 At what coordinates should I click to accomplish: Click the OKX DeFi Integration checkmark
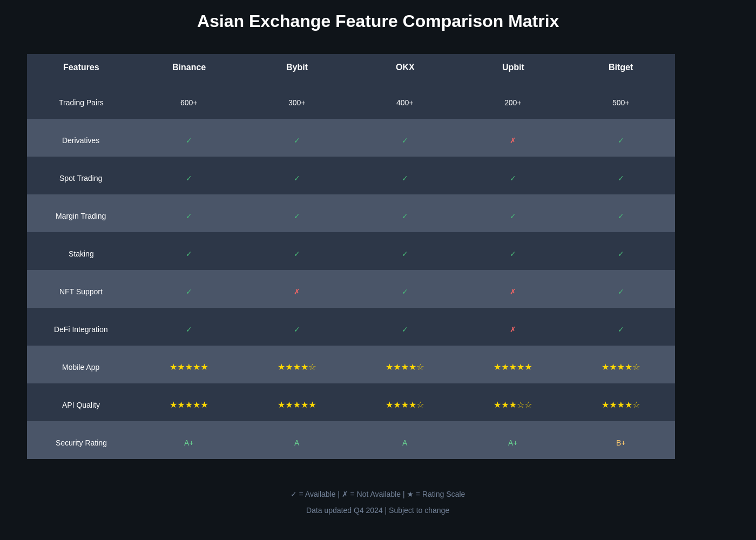point(405,329)
